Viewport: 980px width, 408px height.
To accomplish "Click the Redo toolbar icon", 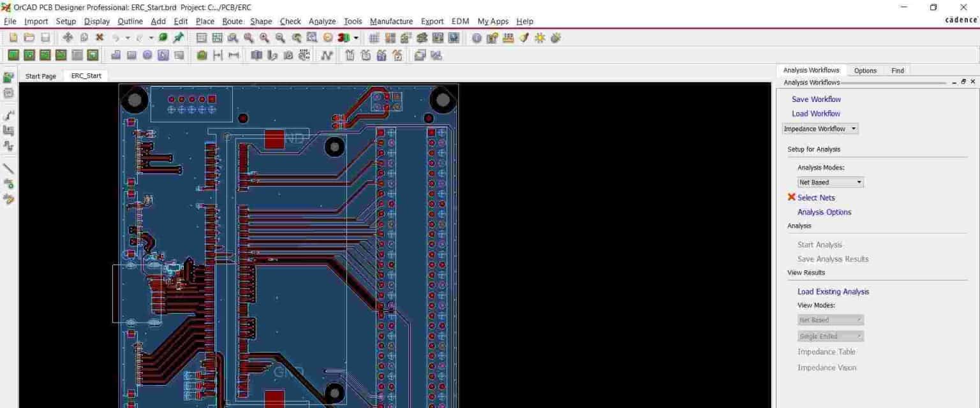I will click(140, 38).
